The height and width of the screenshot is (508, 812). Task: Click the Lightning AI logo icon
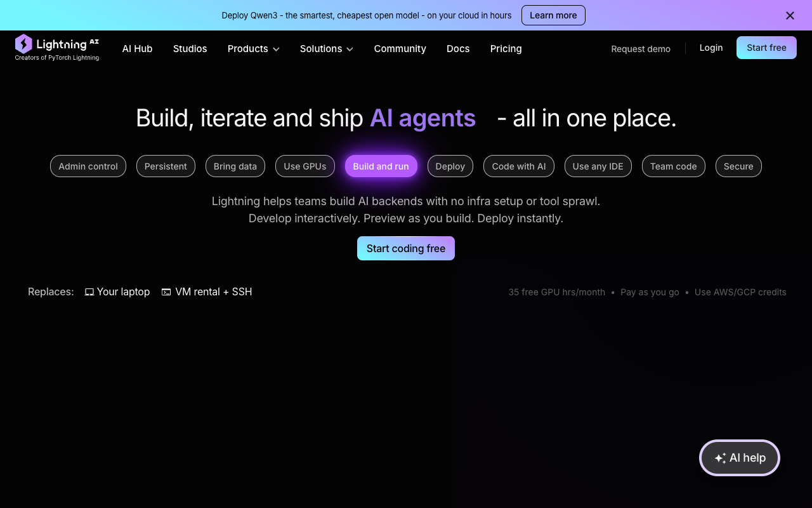tap(23, 44)
